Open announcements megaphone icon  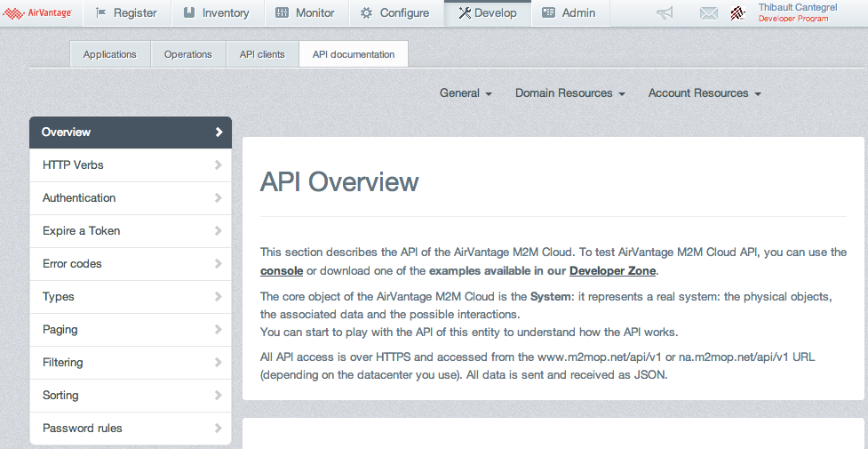pyautogui.click(x=665, y=13)
